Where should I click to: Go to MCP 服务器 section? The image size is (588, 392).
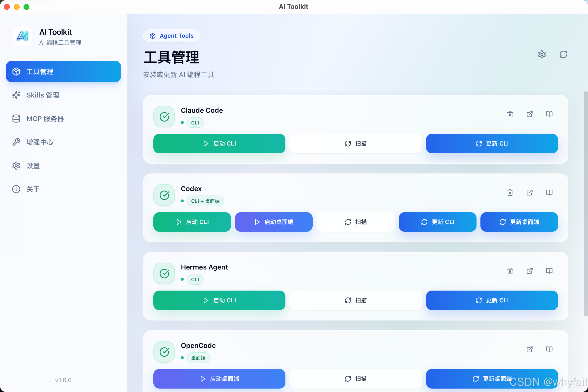coord(63,119)
